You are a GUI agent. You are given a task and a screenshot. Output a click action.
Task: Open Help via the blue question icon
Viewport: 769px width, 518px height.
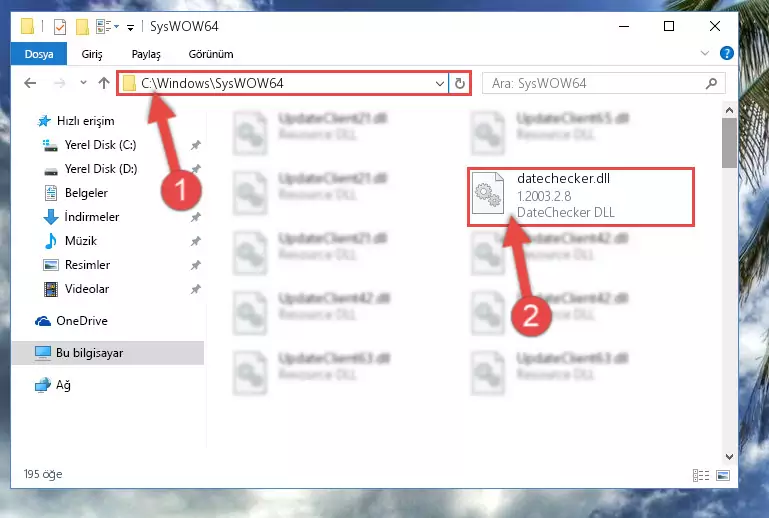coord(726,53)
